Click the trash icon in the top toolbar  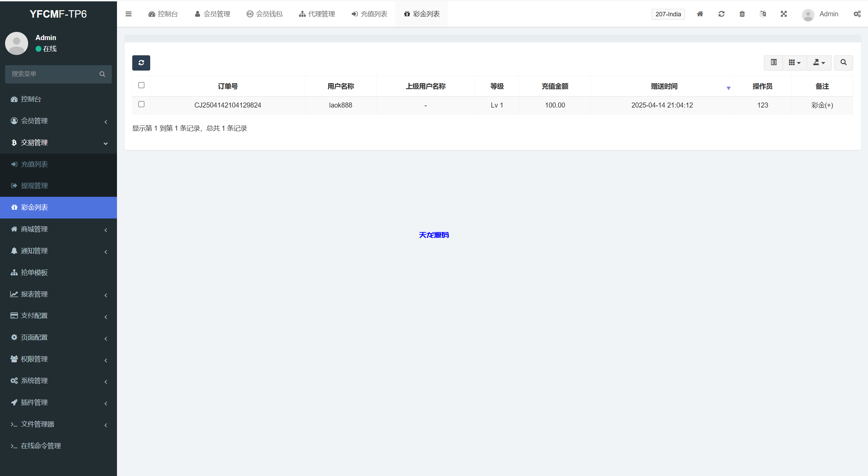click(742, 14)
